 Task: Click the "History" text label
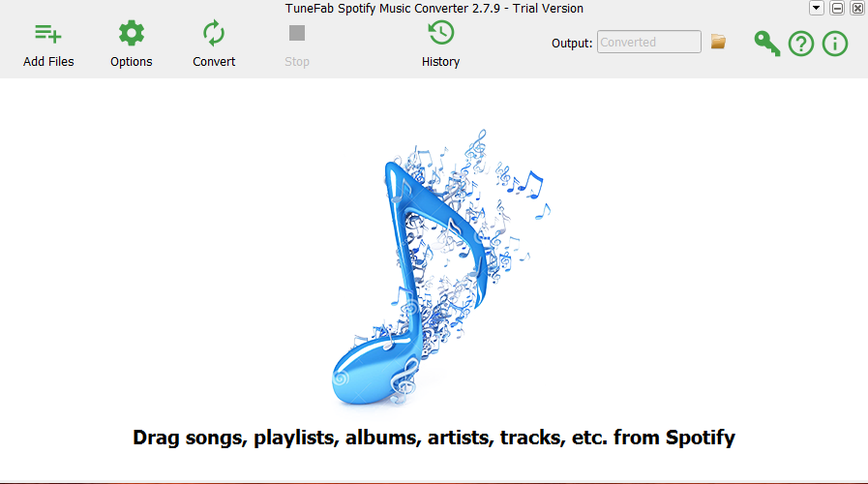[440, 62]
